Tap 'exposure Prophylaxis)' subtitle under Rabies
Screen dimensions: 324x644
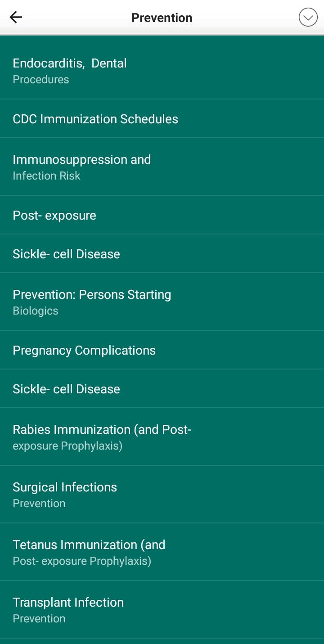(67, 446)
